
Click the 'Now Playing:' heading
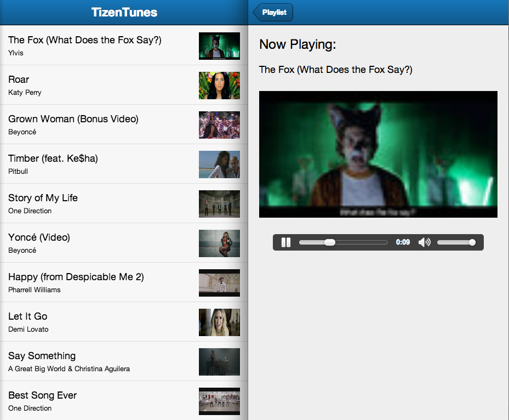point(298,44)
